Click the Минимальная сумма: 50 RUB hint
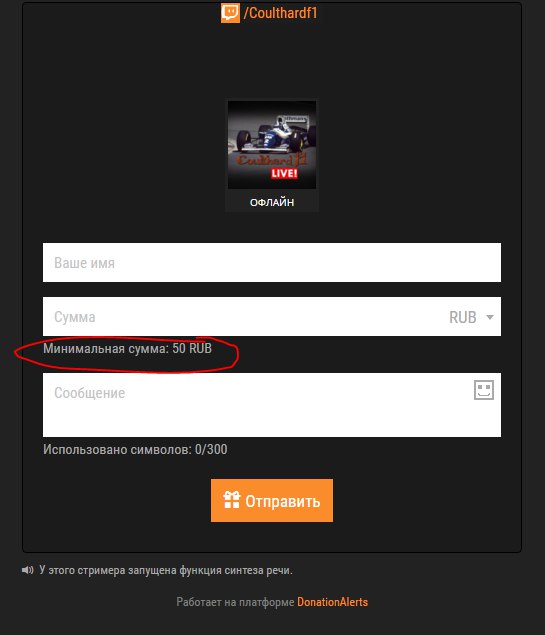This screenshot has width=545, height=635. (128, 348)
